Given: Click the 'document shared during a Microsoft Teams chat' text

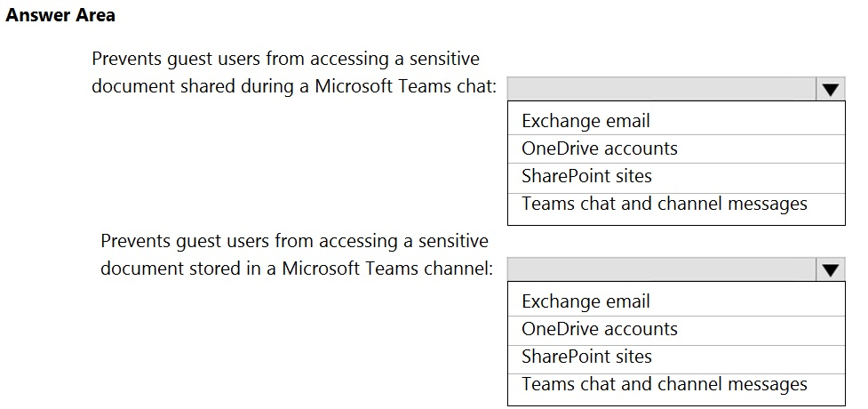Looking at the screenshot, I should coord(294,87).
